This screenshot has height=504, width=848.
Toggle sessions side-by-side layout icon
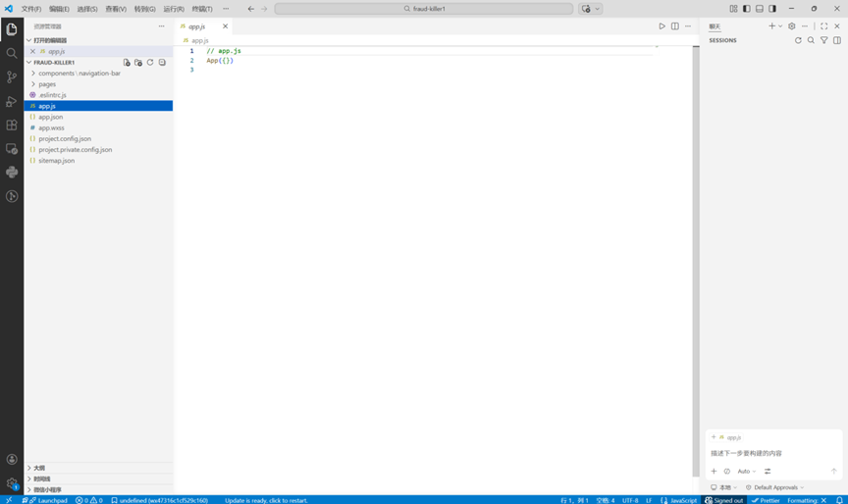[836, 40]
